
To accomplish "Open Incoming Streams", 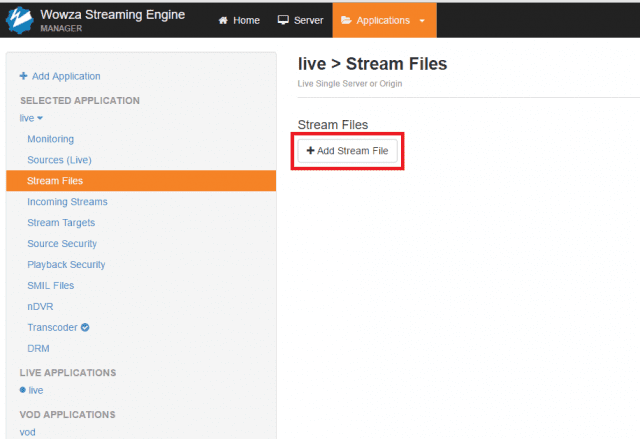I will [x=67, y=202].
